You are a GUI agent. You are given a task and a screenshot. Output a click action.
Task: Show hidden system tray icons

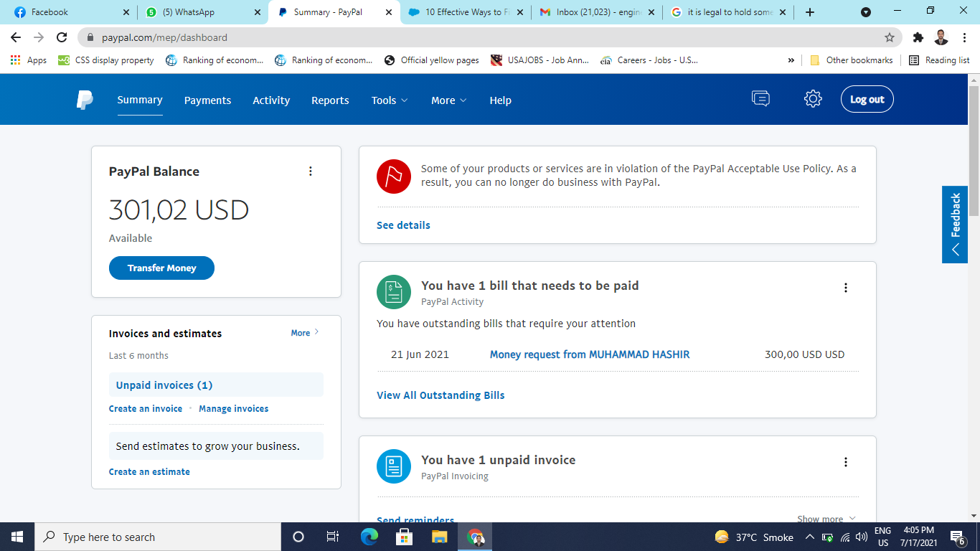(809, 537)
